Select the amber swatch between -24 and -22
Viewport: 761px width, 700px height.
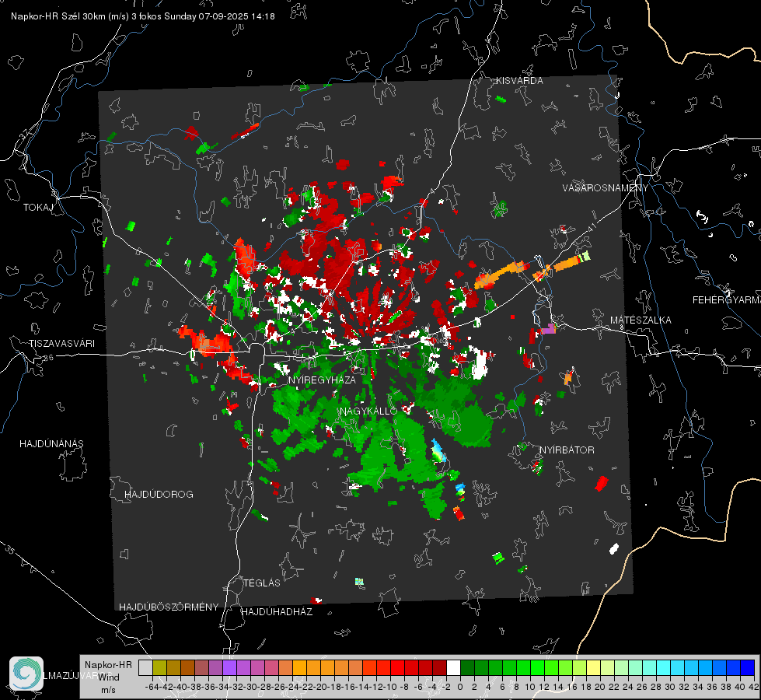(299, 668)
